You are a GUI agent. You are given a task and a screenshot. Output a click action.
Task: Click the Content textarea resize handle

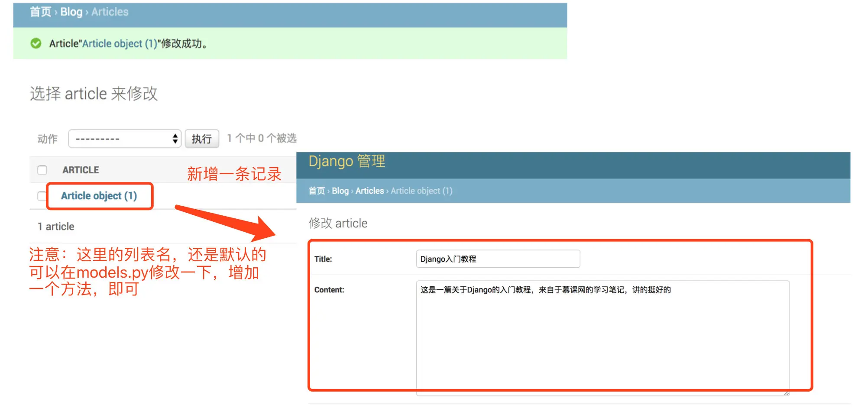(x=787, y=393)
